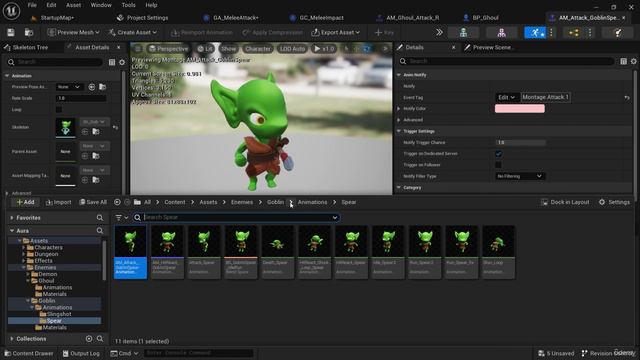Open viewport hamburger options menu
Image resolution: width=640 pixels, height=360 pixels.
pyautogui.click(x=138, y=49)
